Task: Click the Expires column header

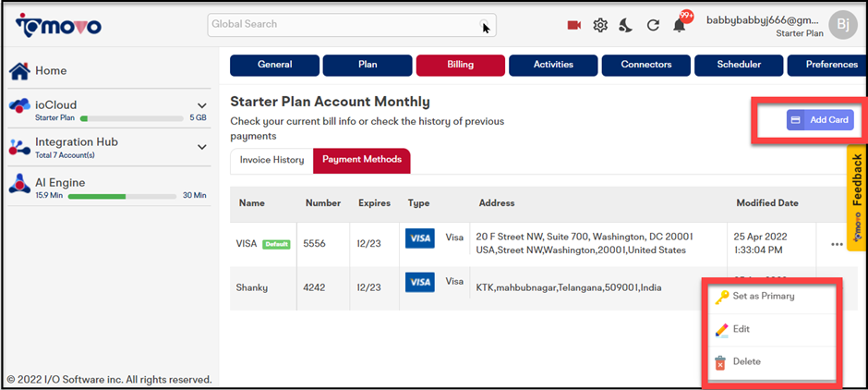Action: [374, 203]
